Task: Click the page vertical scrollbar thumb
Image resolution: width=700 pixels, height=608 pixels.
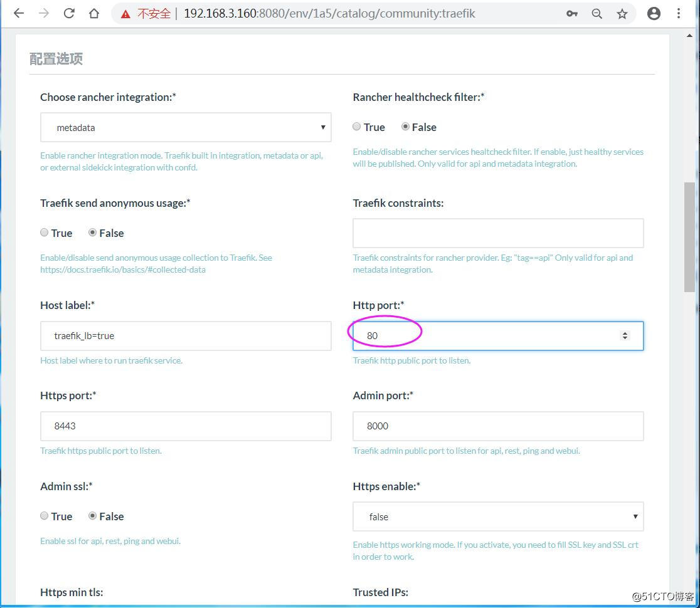Action: point(690,237)
